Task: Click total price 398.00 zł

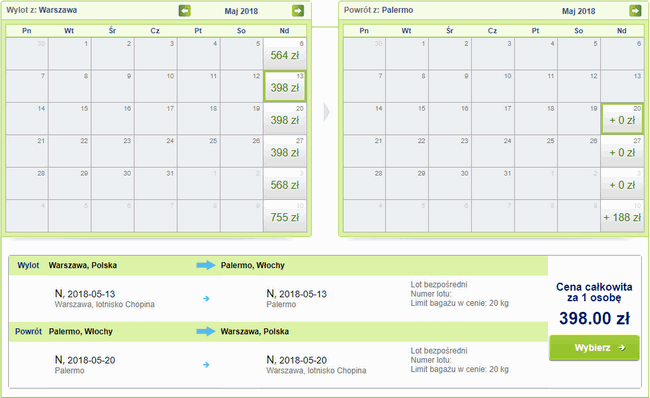Action: pyautogui.click(x=594, y=318)
